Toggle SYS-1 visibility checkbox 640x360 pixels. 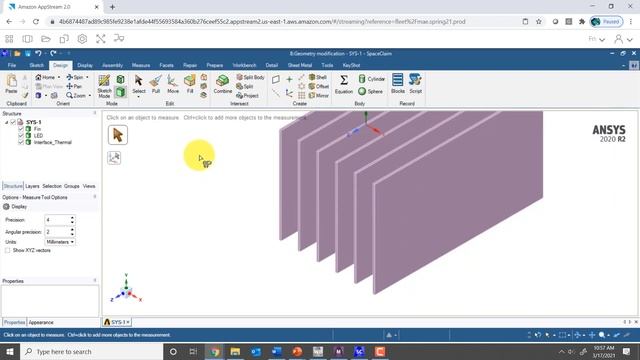click(x=13, y=122)
